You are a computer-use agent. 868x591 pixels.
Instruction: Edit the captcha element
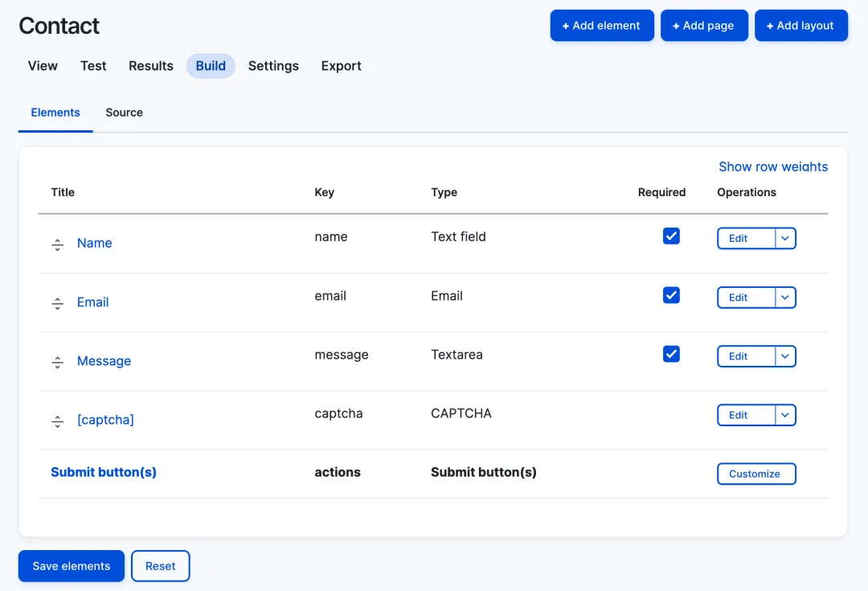click(746, 415)
